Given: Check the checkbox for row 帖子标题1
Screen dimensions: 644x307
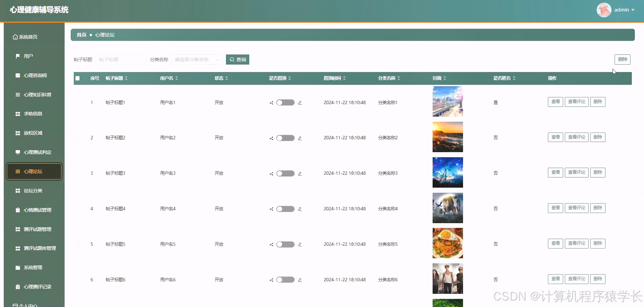Looking at the screenshot, I should coord(77,102).
